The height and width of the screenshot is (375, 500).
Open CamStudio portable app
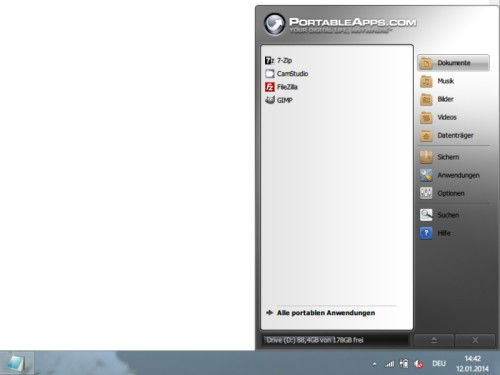click(286, 74)
